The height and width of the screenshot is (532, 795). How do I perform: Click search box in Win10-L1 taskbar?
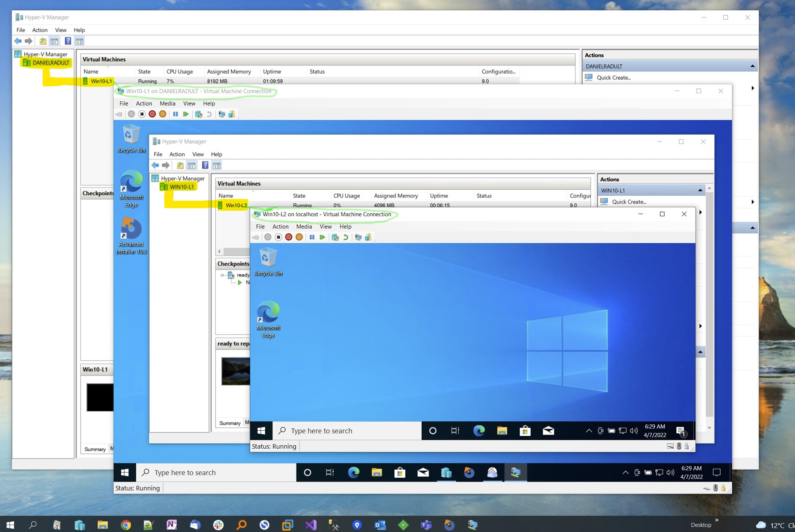point(216,472)
